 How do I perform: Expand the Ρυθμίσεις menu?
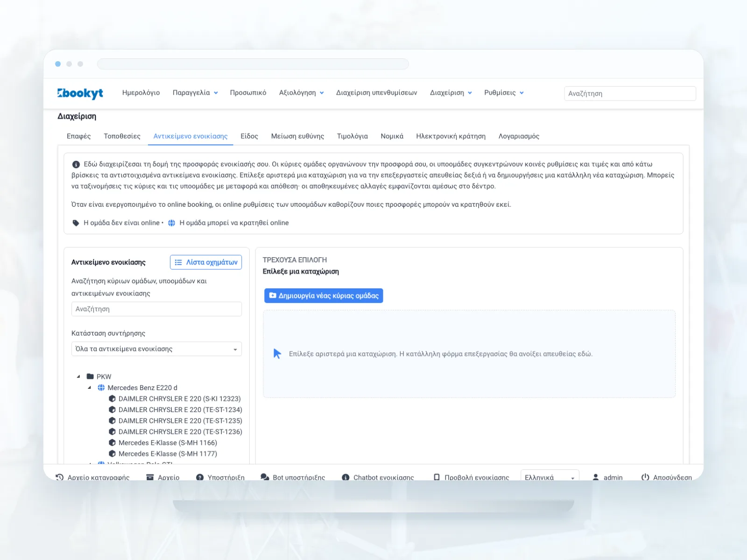[504, 93]
